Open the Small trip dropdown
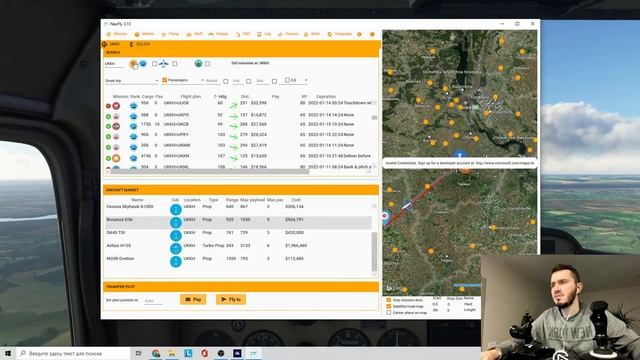Image resolution: width=640 pixels, height=360 pixels. [131, 81]
